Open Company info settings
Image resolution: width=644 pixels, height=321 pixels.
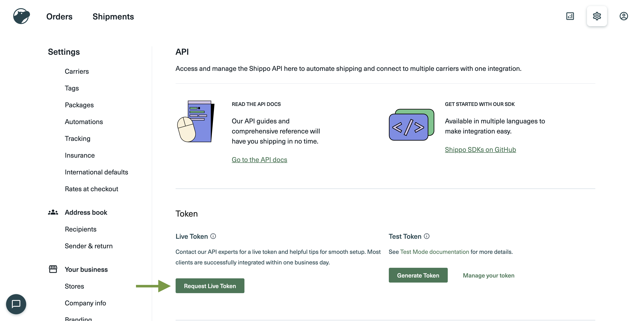pos(85,303)
